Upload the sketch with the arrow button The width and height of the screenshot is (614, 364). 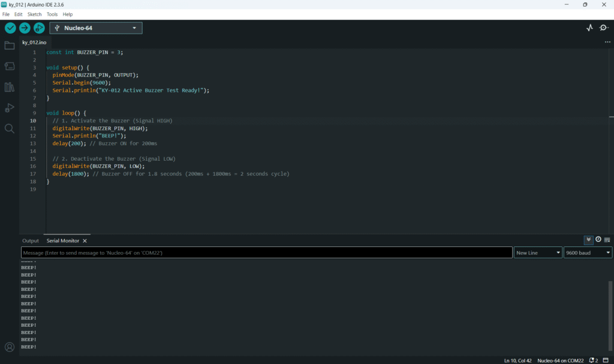[x=25, y=28]
